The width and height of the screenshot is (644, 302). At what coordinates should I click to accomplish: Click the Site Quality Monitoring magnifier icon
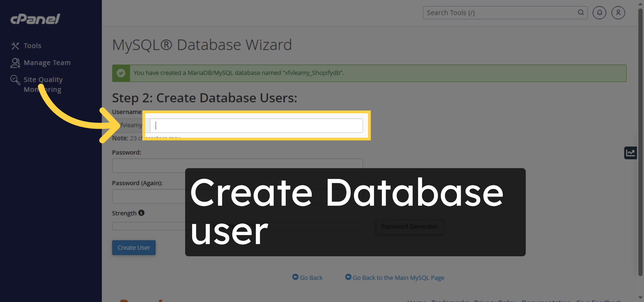(15, 79)
